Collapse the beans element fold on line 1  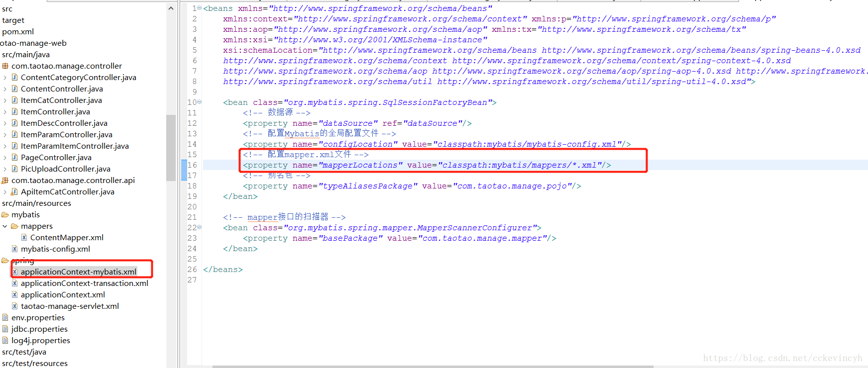tap(200, 8)
